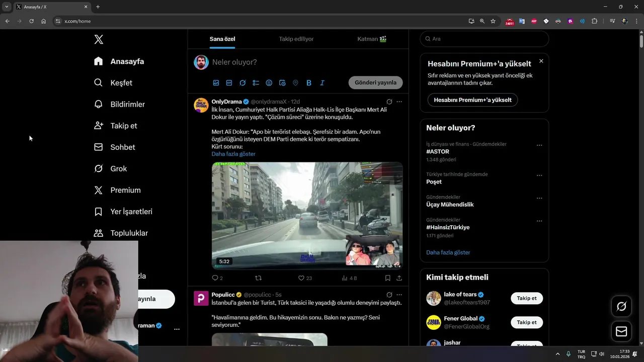Click the Grok icon in compose toolbar

click(243, 83)
